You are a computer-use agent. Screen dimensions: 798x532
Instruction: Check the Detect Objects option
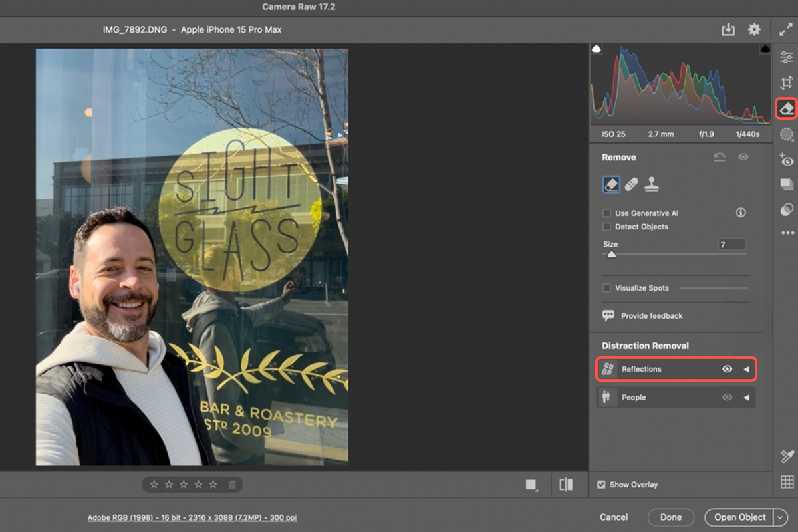606,227
